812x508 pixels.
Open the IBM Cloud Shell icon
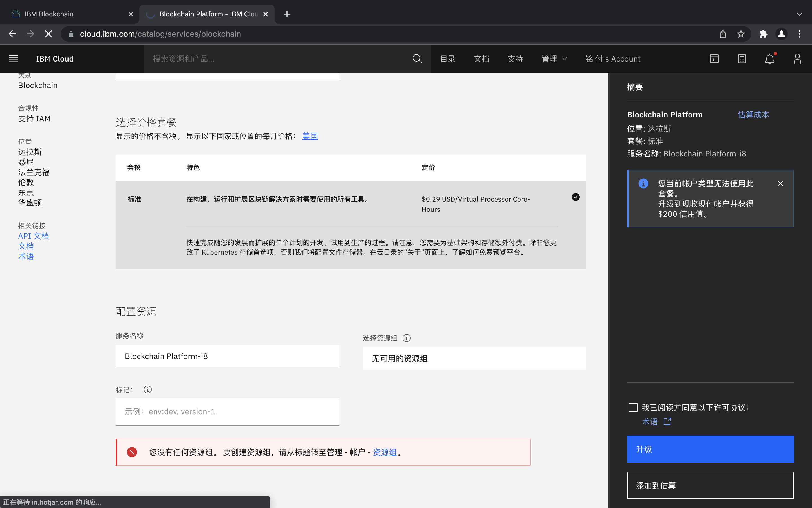pyautogui.click(x=714, y=59)
